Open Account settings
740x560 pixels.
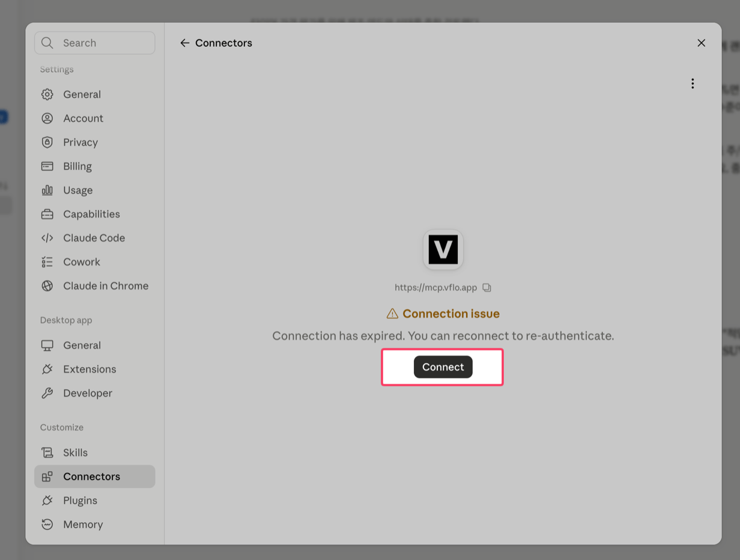tap(95, 118)
